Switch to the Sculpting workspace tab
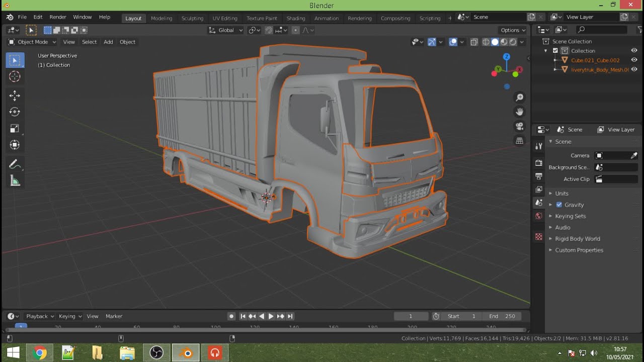644x362 pixels. pos(192,18)
